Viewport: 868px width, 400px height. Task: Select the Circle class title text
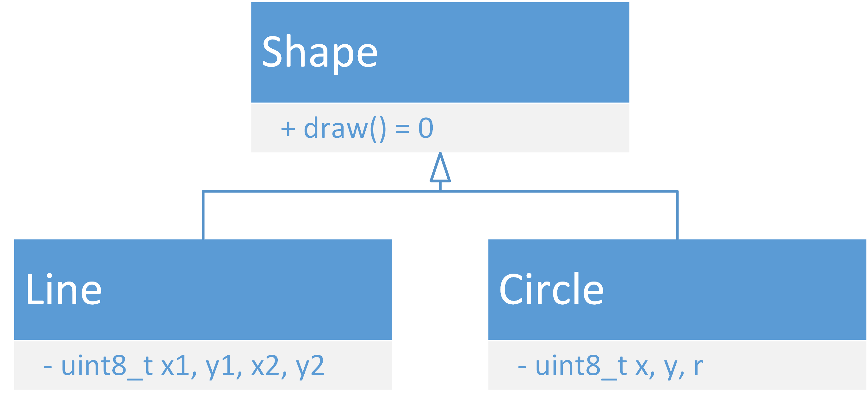coord(551,289)
